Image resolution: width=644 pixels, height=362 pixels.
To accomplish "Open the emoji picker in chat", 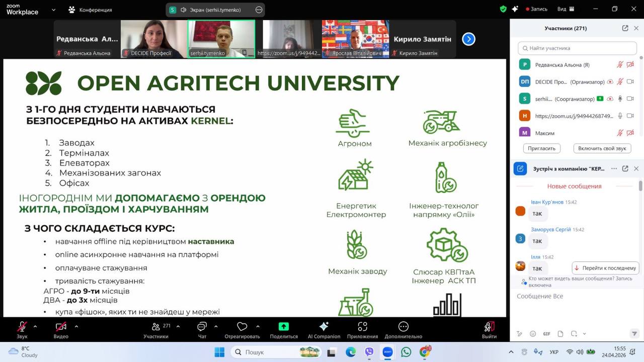I will (x=533, y=334).
